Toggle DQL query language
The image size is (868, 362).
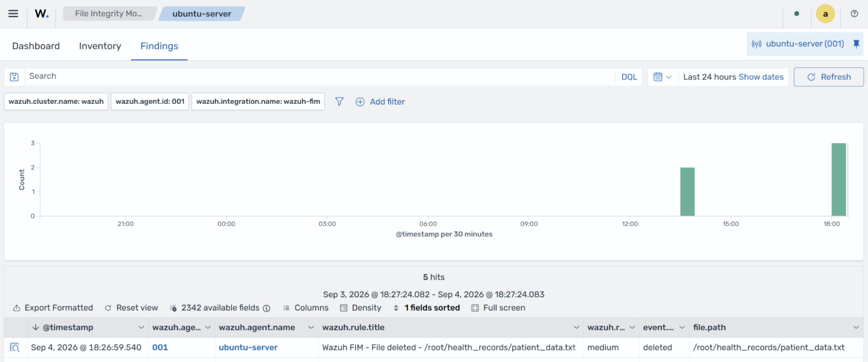pos(629,77)
